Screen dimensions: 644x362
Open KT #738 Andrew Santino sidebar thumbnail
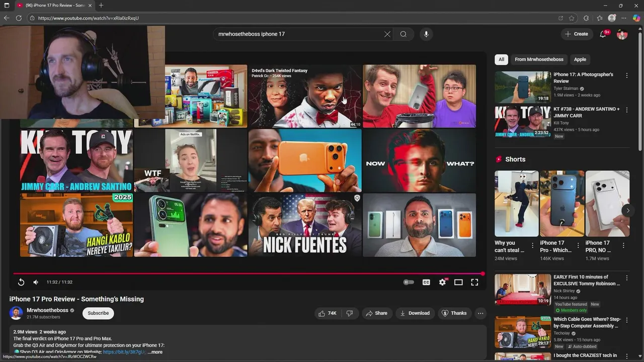(522, 121)
